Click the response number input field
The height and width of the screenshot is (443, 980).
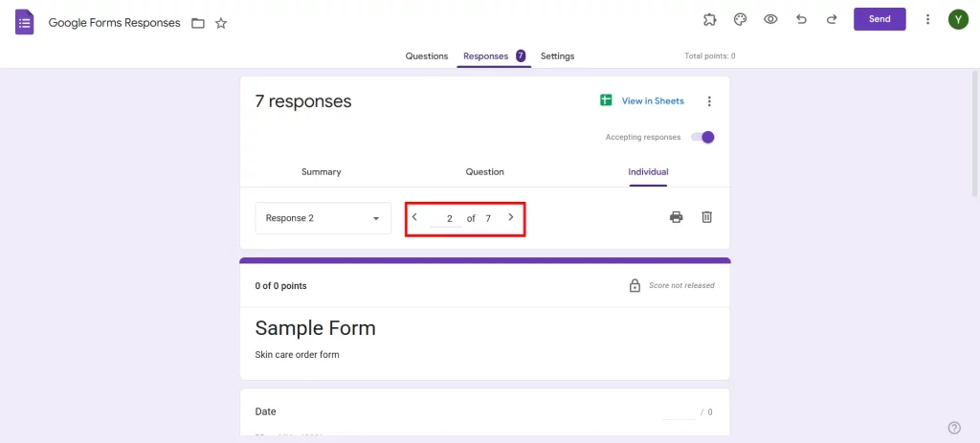446,219
